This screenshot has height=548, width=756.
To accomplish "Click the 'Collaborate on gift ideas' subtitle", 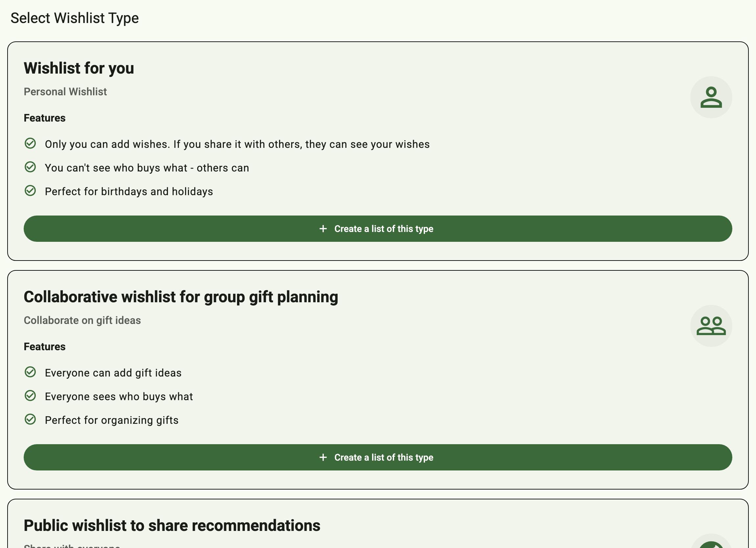I will tap(82, 320).
